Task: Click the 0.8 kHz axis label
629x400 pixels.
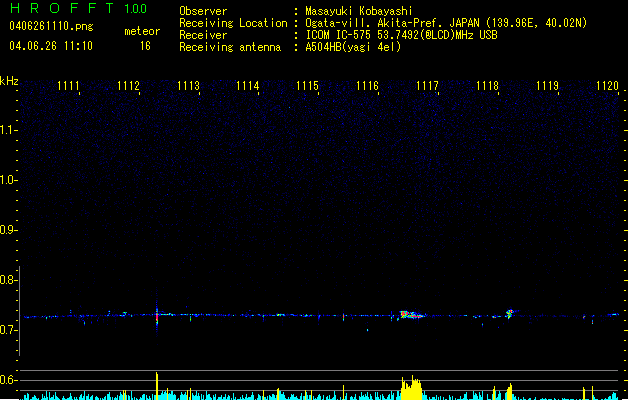Action: click(8, 280)
